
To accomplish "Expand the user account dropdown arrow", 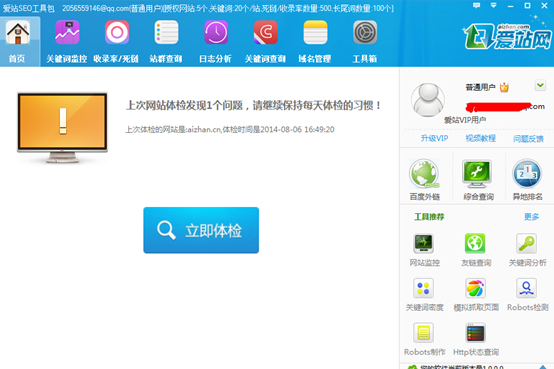I will pyautogui.click(x=540, y=85).
